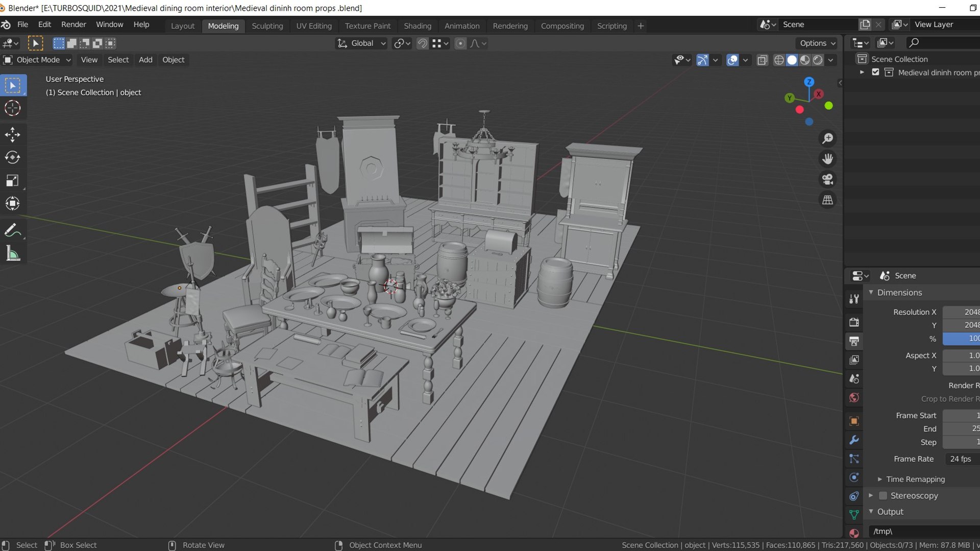Activate the Rotate tool
The image size is (980, 551).
[12, 158]
